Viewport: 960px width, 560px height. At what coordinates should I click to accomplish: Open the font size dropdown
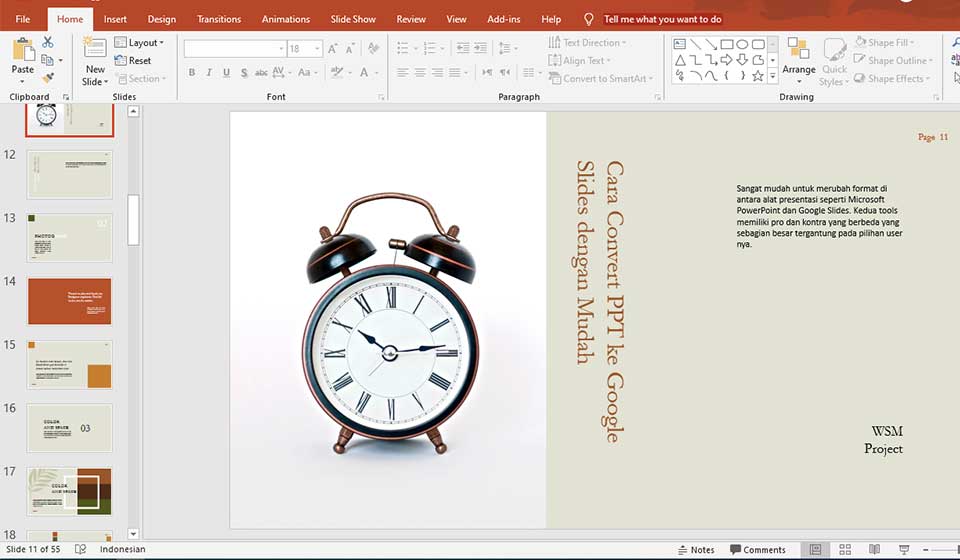(x=318, y=49)
